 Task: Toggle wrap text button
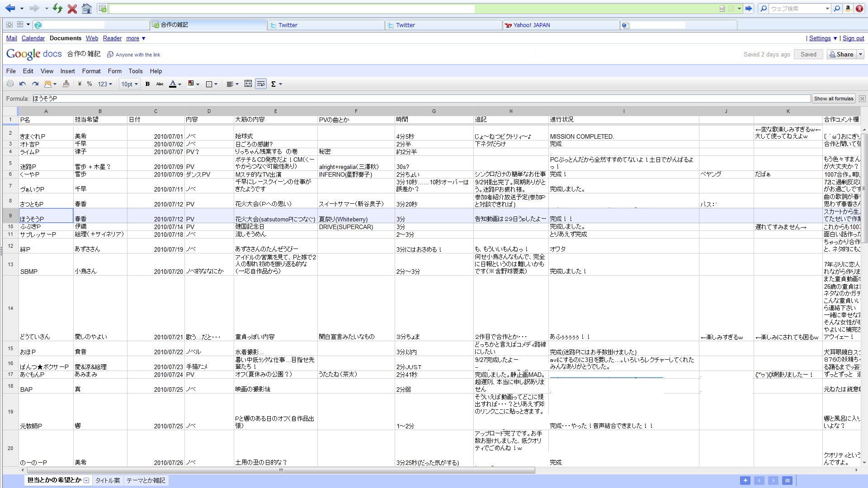click(x=261, y=84)
